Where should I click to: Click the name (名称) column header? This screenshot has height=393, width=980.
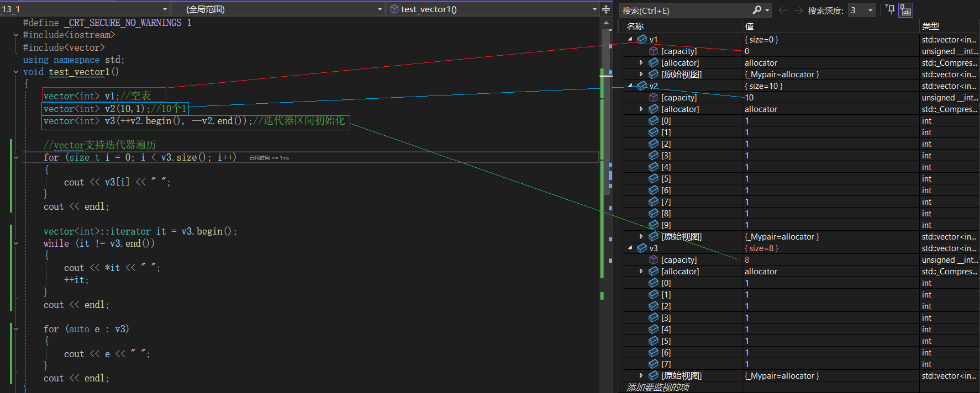pyautogui.click(x=682, y=26)
